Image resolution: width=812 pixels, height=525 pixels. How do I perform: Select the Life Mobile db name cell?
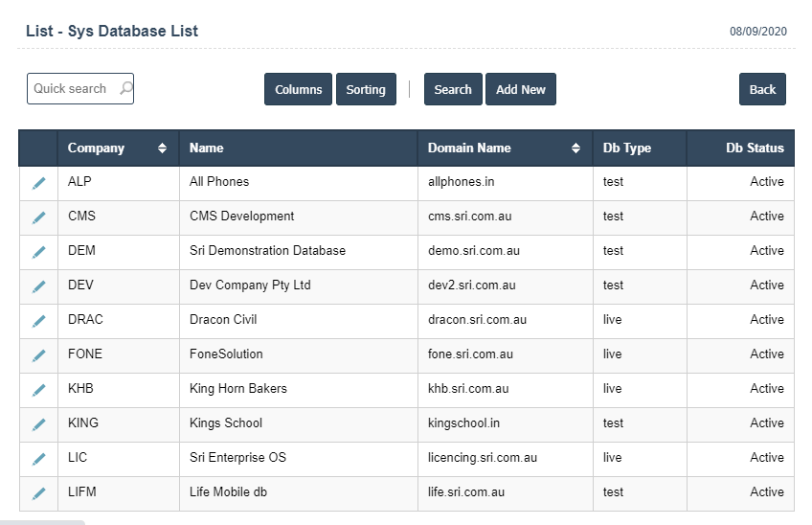pos(225,492)
